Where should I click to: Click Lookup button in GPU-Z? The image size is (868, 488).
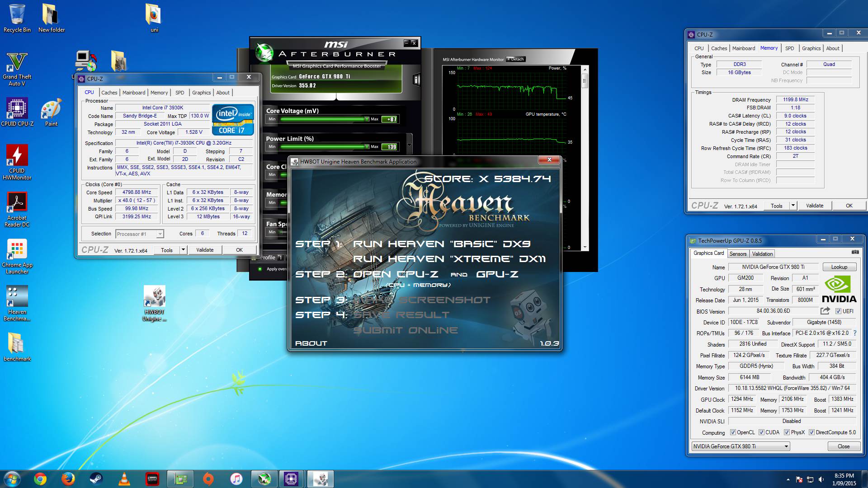(839, 267)
